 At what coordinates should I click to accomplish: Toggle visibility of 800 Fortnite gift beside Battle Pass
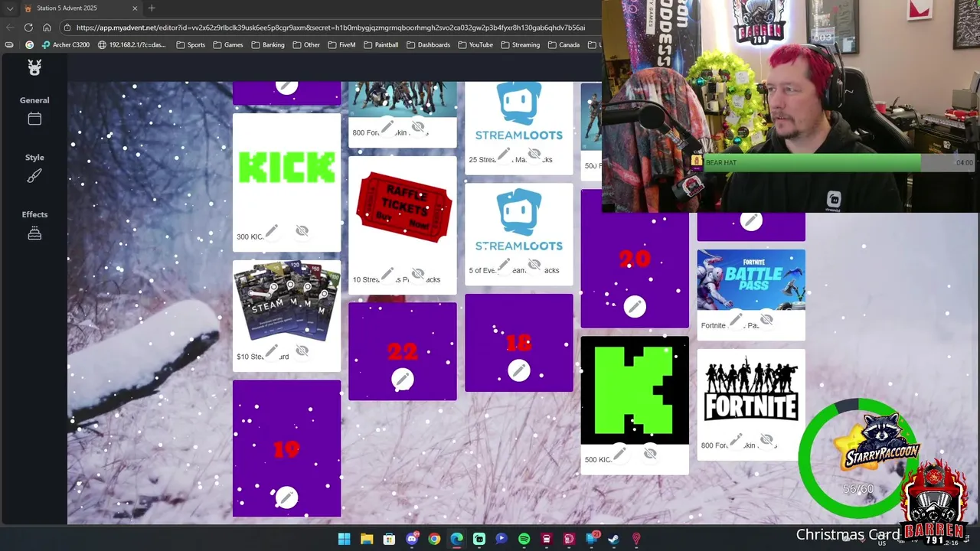click(766, 439)
